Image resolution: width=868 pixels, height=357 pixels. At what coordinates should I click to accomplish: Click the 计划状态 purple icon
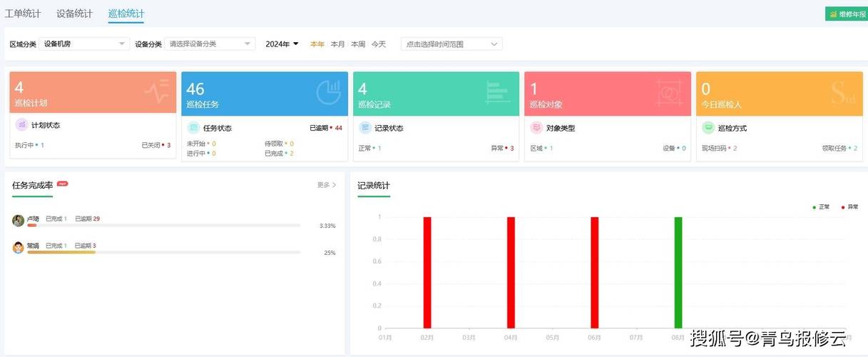click(22, 125)
